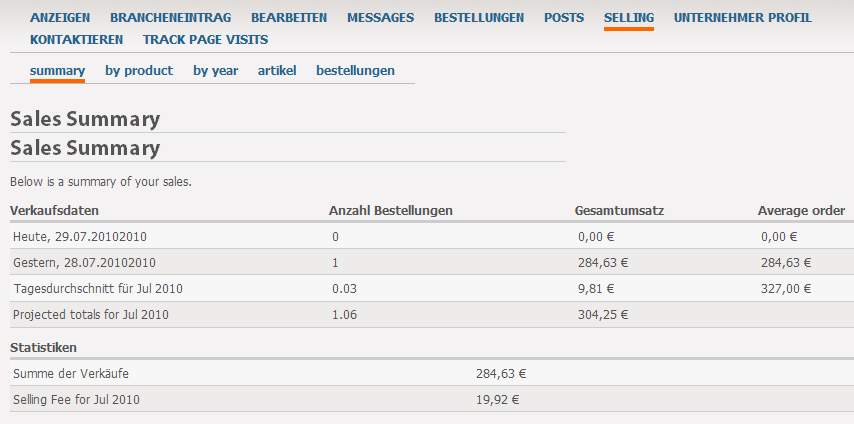The height and width of the screenshot is (424, 854).
Task: Open the TRACK PAGE VISITS tab
Action: [x=205, y=40]
